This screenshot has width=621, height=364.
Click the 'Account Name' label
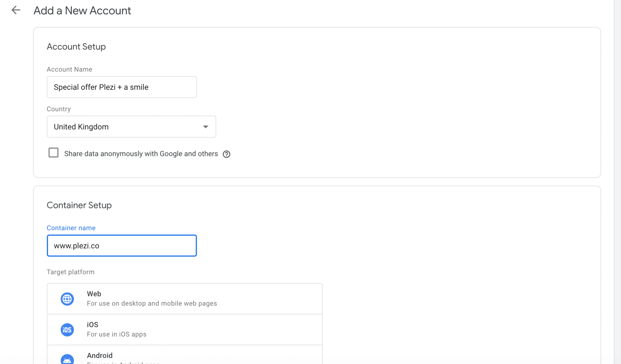(69, 69)
